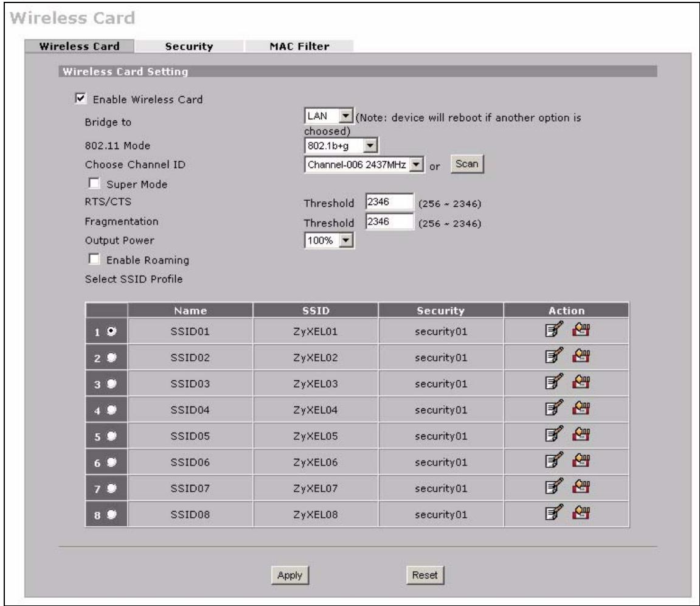The image size is (700, 606).
Task: Click the ZyXEL04 SSID cell
Action: (x=316, y=410)
